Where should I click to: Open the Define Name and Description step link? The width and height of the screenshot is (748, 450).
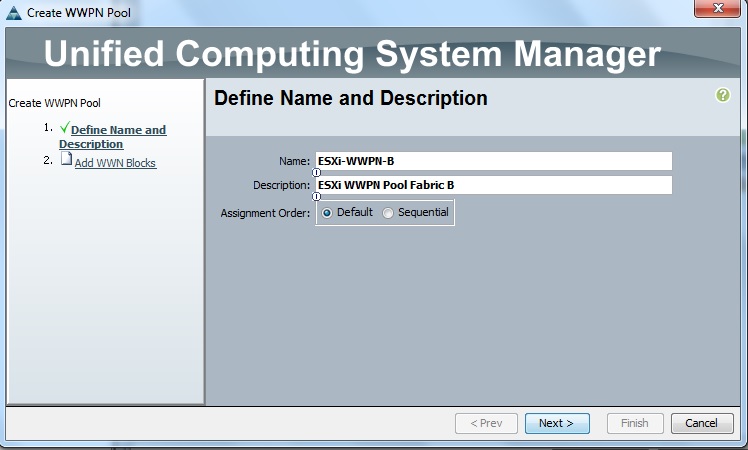(x=113, y=137)
